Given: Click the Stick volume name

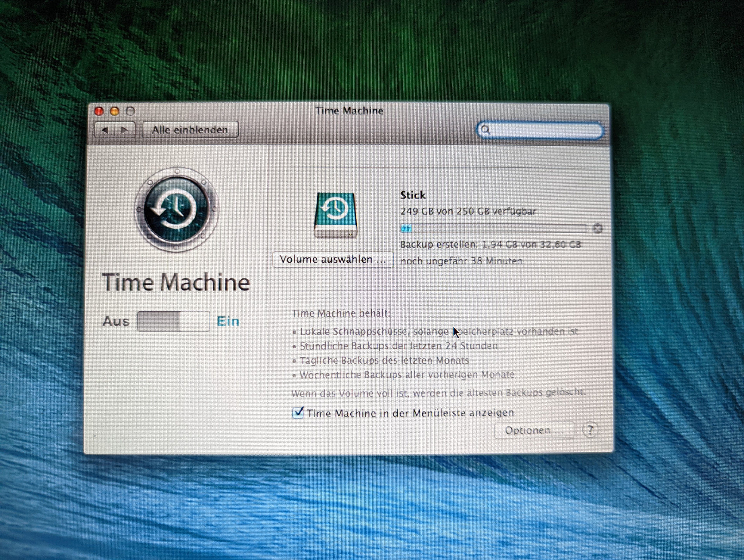Looking at the screenshot, I should (x=413, y=195).
